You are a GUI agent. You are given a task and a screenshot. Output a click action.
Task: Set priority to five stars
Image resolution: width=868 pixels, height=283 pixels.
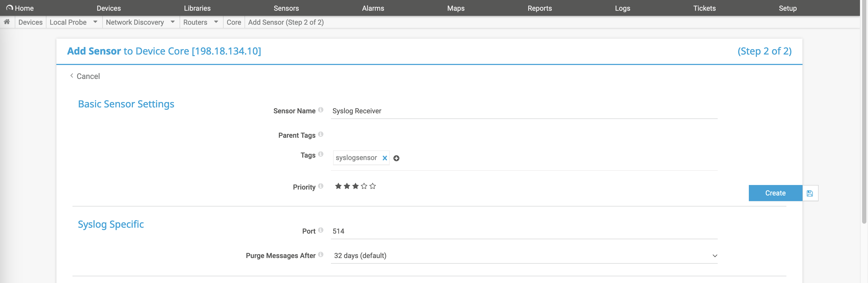pyautogui.click(x=372, y=186)
